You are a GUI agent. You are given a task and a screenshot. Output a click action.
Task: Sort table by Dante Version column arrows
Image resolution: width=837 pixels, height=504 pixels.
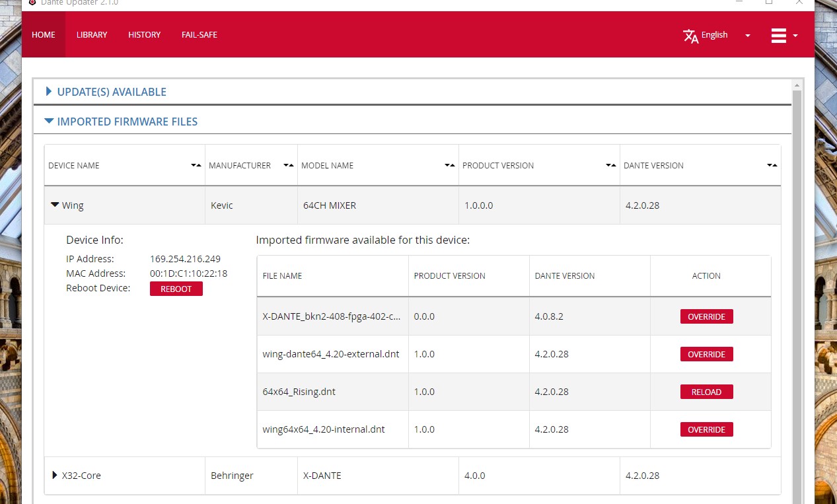(x=772, y=165)
